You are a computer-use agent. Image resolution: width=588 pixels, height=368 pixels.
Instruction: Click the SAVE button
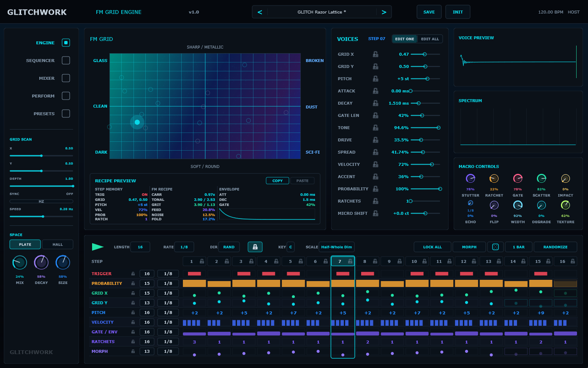[429, 12]
